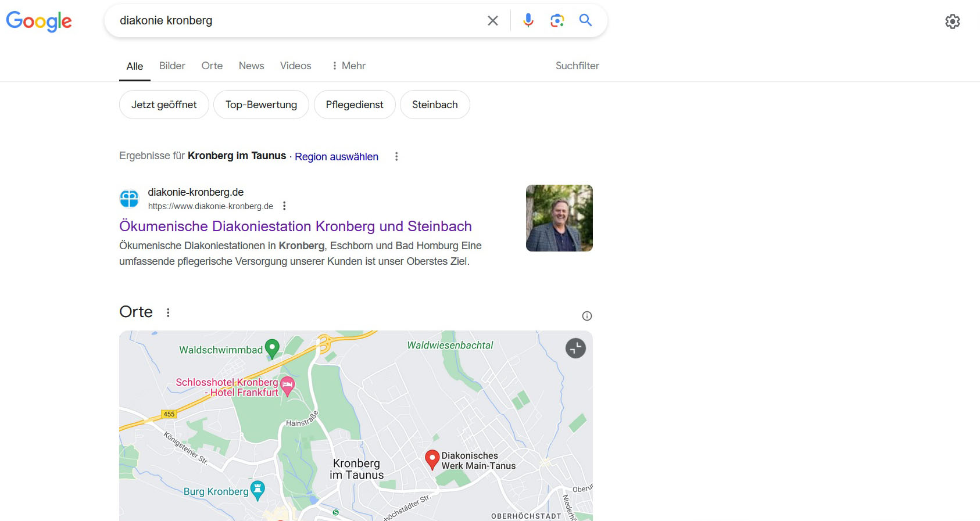
Task: Open the result thumbnail of the man
Action: (559, 218)
